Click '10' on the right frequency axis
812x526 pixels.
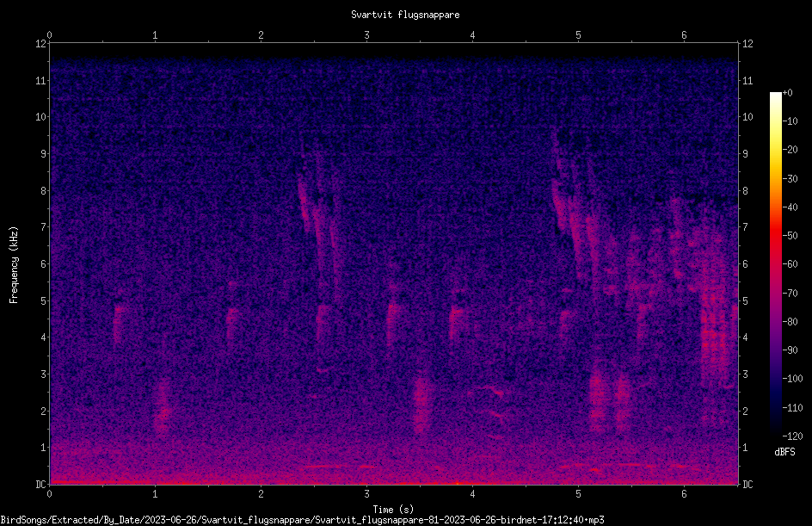[747, 117]
